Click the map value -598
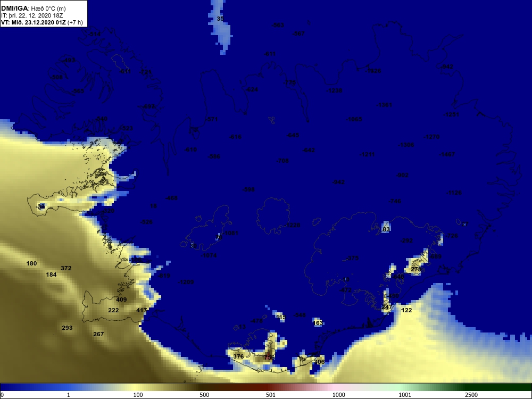This screenshot has height=399, width=532. point(248,189)
